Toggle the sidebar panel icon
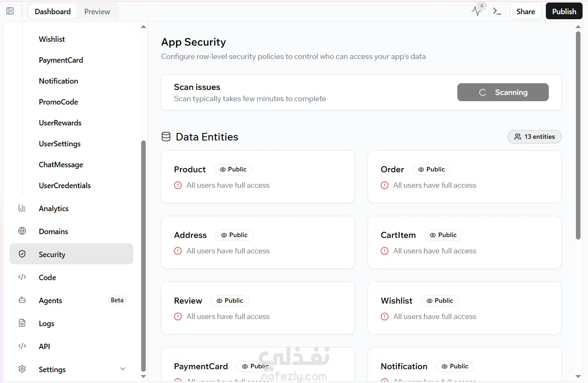The image size is (588, 383). (10, 11)
